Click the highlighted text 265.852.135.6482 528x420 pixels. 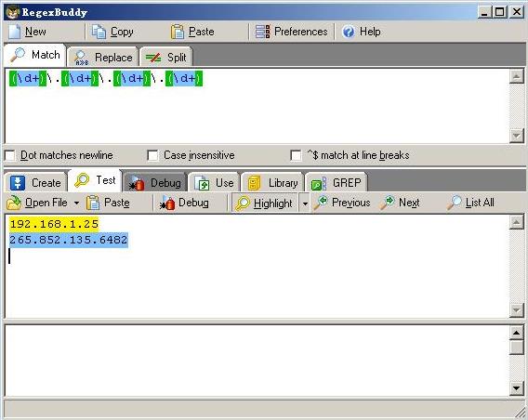coord(69,240)
